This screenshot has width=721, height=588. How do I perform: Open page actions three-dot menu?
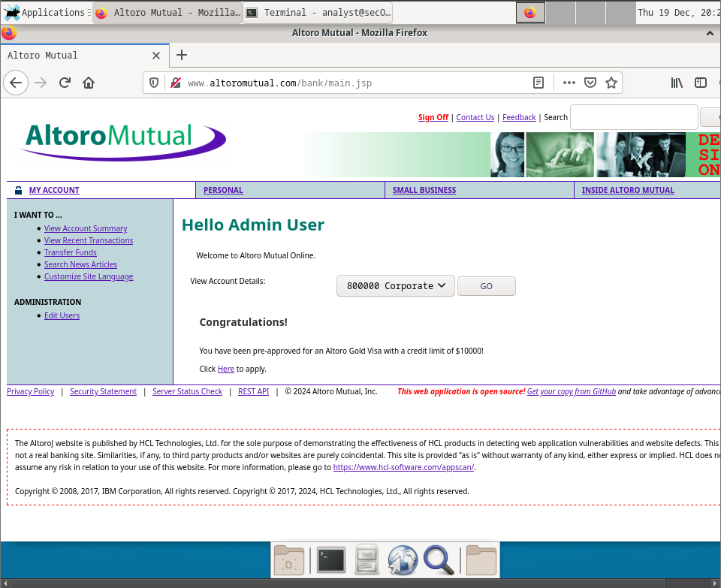tap(569, 83)
